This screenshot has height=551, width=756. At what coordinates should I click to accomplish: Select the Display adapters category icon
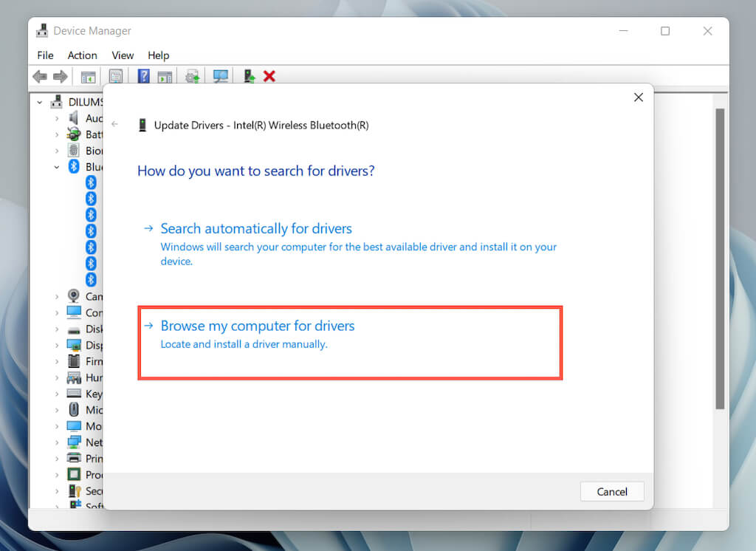point(74,345)
